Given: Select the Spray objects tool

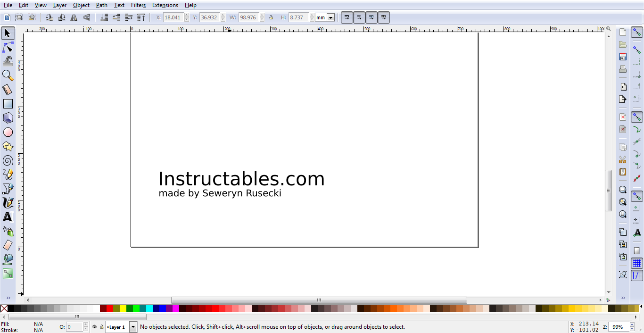Looking at the screenshot, I should [8, 231].
